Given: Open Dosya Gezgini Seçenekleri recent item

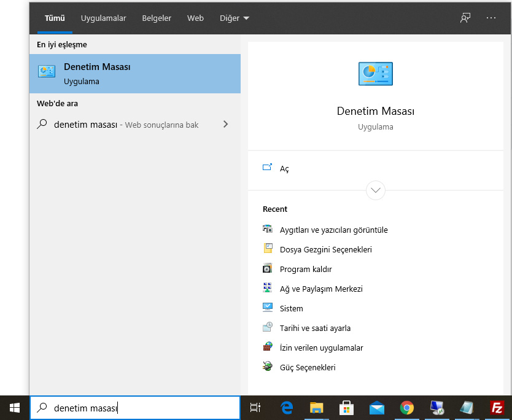Looking at the screenshot, I should pos(325,249).
